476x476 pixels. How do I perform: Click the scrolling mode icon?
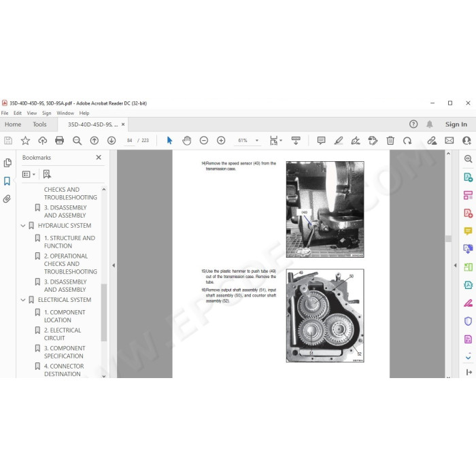(296, 141)
